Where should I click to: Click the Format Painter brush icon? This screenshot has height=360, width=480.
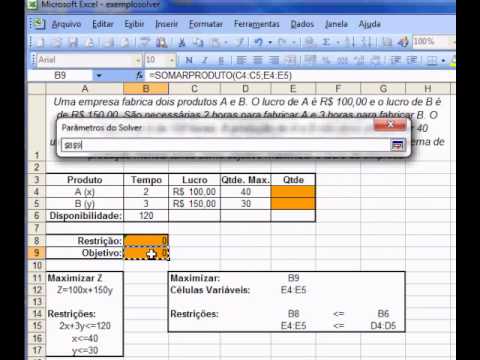point(240,42)
